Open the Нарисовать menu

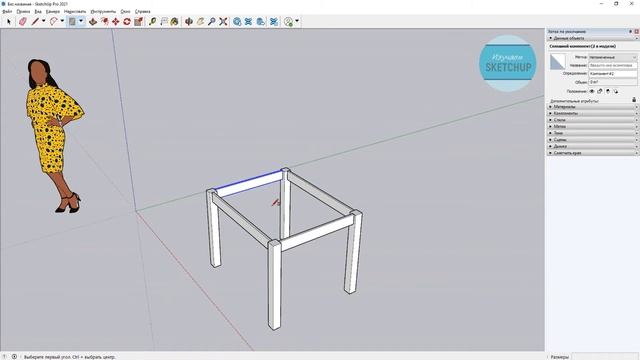coord(75,11)
